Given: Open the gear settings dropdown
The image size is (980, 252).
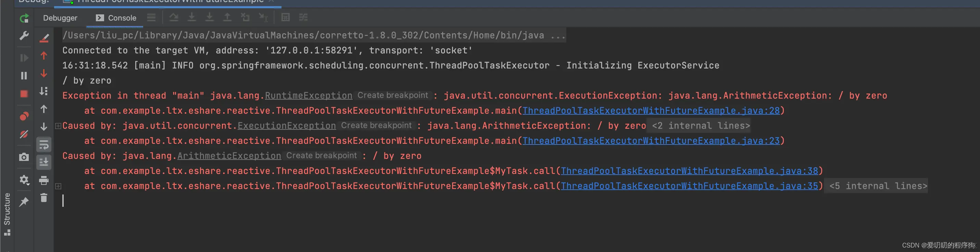Looking at the screenshot, I should pyautogui.click(x=24, y=179).
